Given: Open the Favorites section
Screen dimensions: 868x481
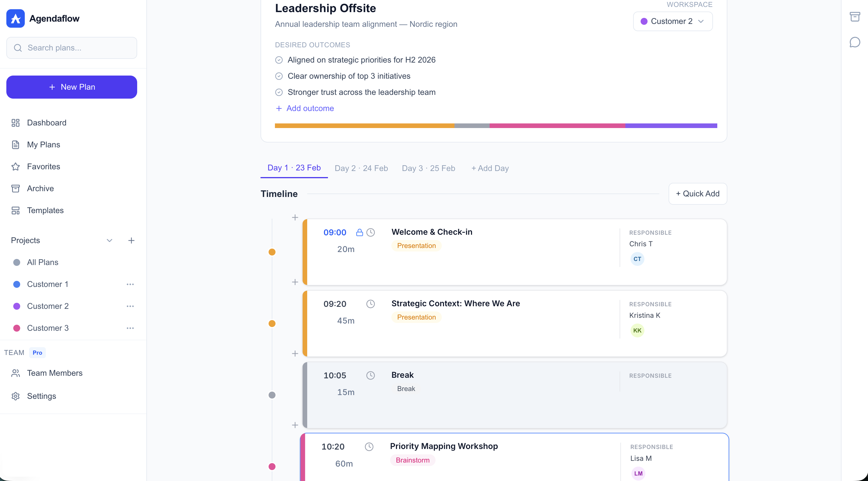Looking at the screenshot, I should click(x=43, y=166).
